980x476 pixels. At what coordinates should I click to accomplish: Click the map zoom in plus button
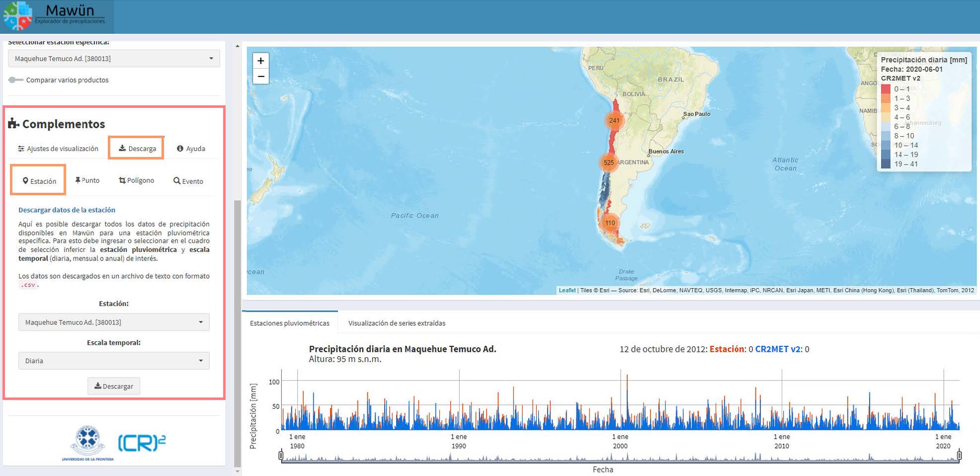pyautogui.click(x=260, y=61)
